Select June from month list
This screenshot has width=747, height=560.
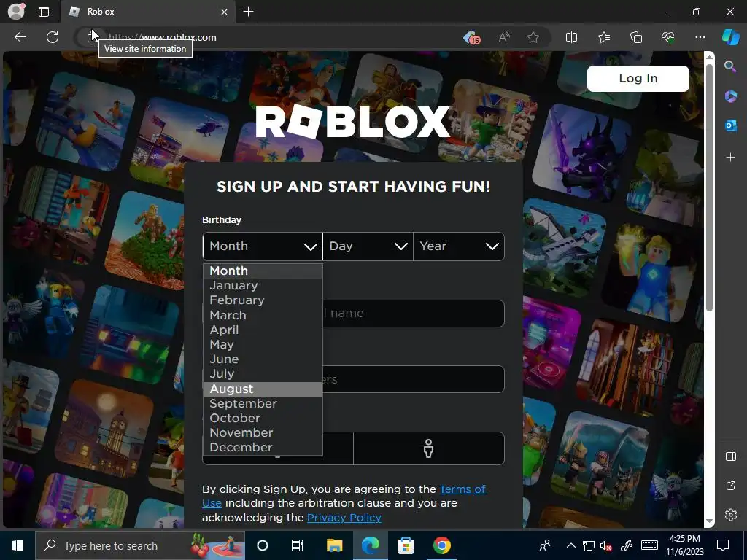[263, 359]
